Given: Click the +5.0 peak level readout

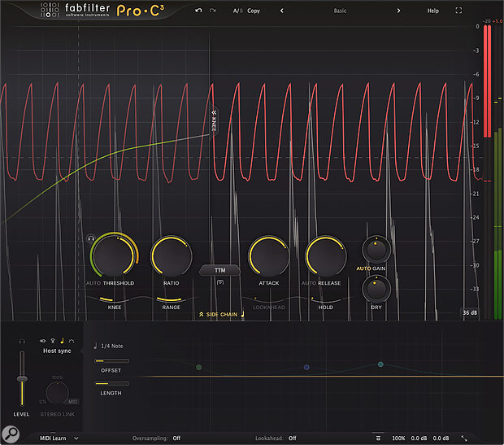Looking at the screenshot, I should [497, 21].
